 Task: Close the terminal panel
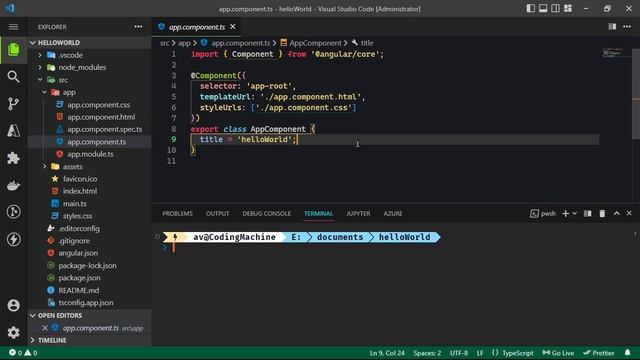(x=629, y=213)
